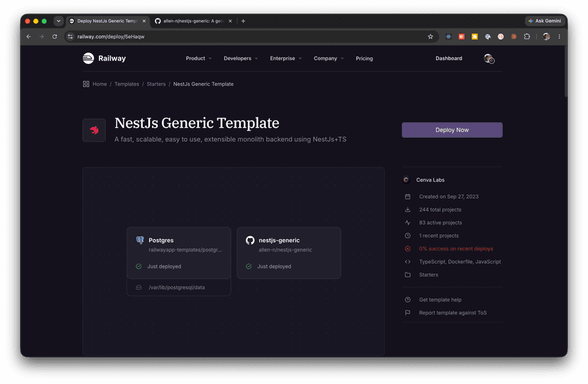Screen dimensions: 588x384
Task: Click the Railway logo icon
Action: (x=88, y=58)
